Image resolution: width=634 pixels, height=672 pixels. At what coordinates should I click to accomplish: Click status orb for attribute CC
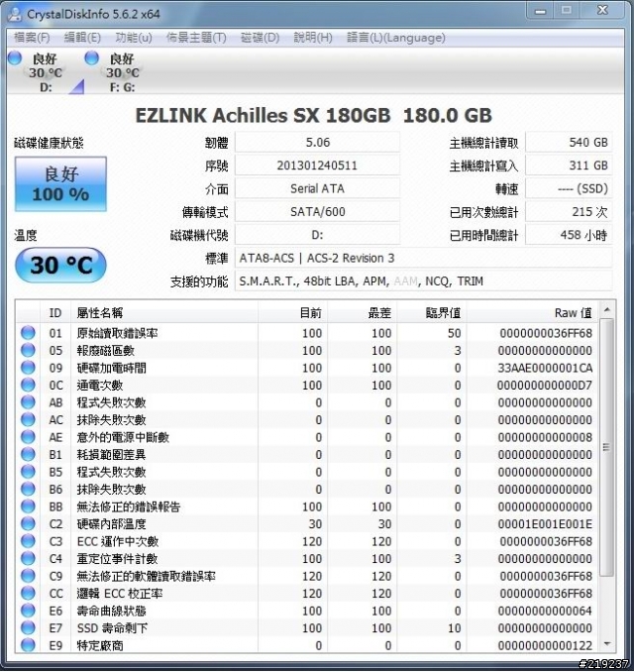tap(28, 593)
